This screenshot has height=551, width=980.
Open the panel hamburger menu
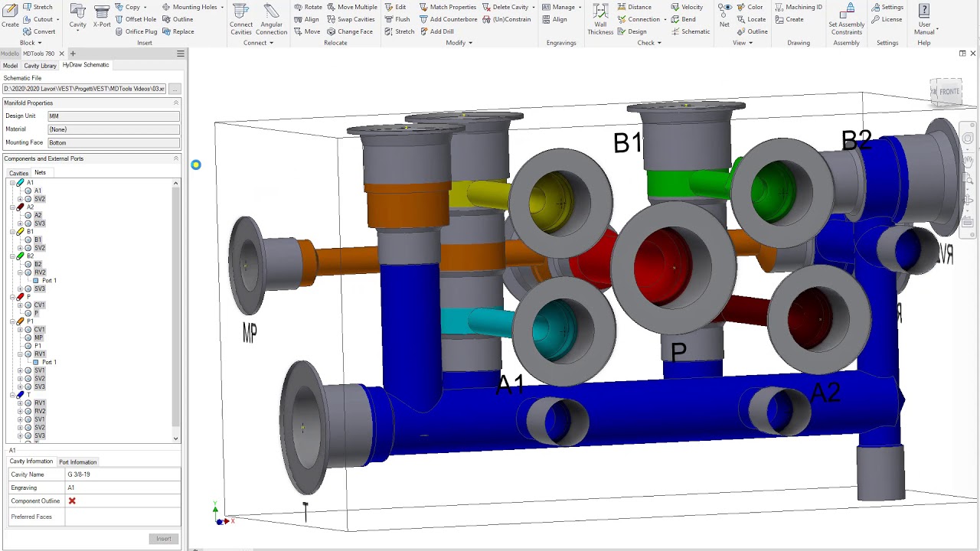[x=180, y=54]
